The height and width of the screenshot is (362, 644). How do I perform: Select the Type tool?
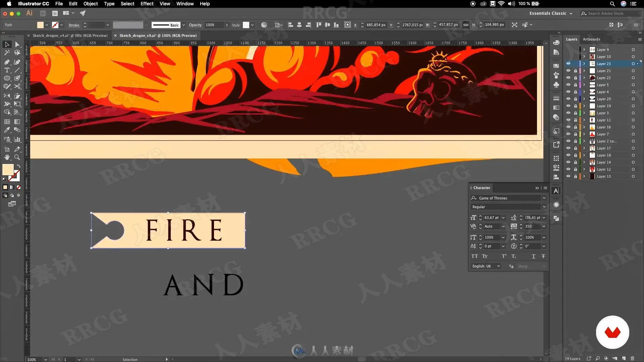coord(7,70)
